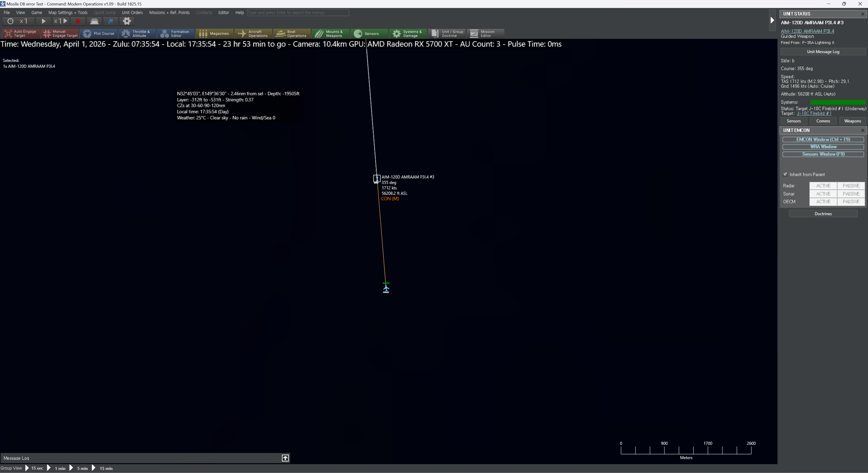This screenshot has height=473, width=868.
Task: Open the gear settings icon
Action: 127,21
